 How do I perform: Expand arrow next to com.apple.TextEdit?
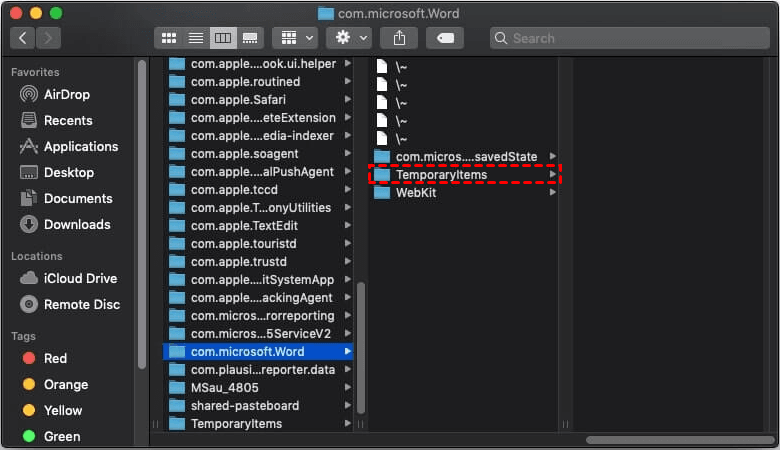click(x=348, y=225)
